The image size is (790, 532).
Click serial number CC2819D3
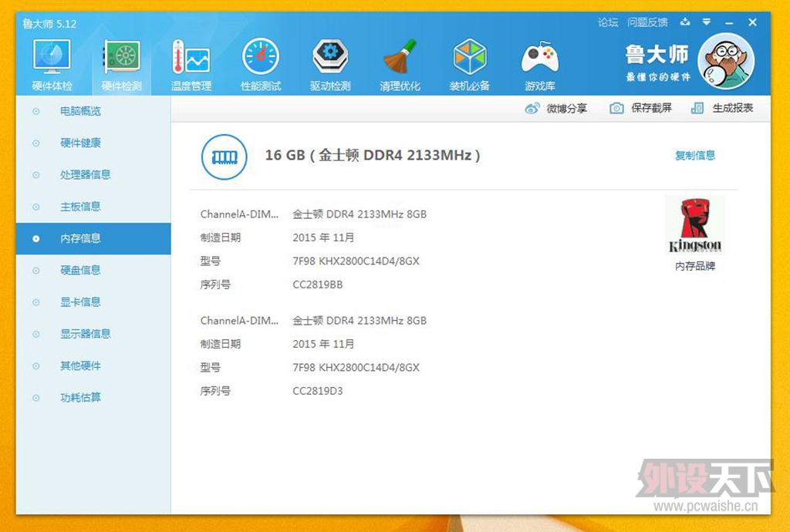317,391
